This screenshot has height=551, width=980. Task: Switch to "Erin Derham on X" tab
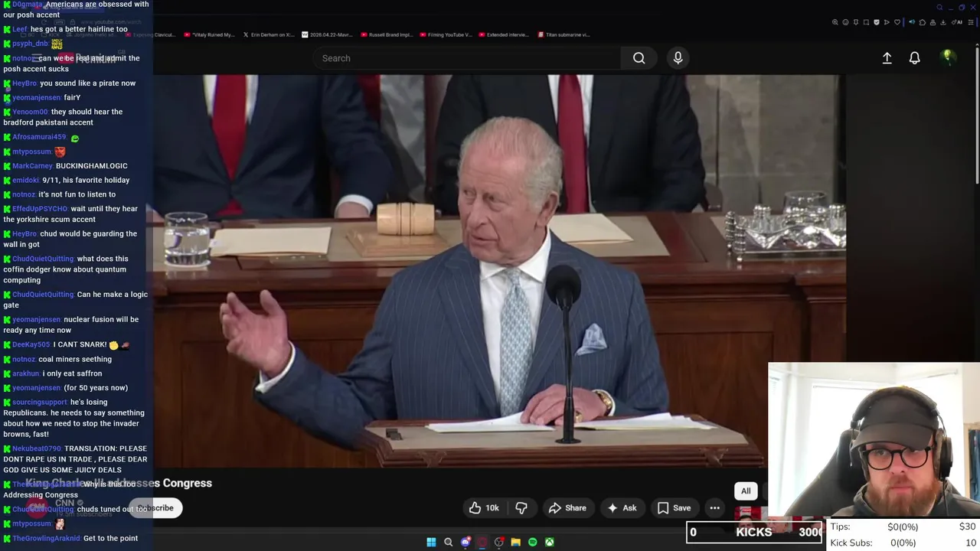pos(268,34)
